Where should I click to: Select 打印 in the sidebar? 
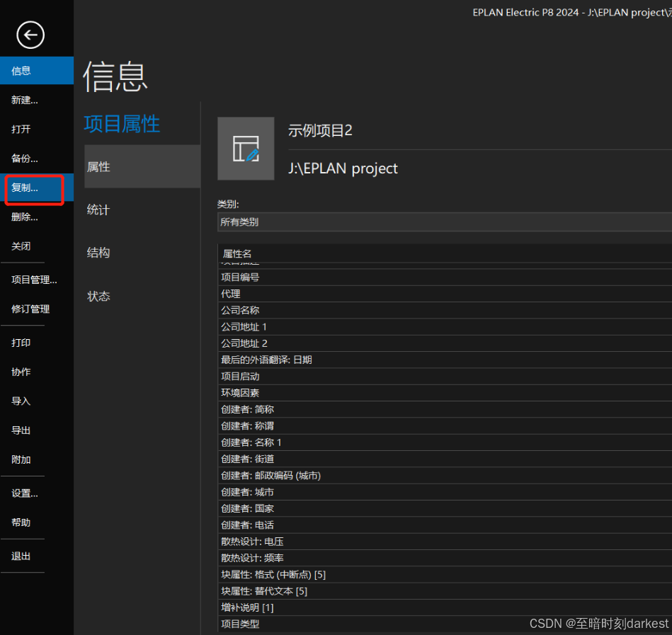click(x=37, y=343)
